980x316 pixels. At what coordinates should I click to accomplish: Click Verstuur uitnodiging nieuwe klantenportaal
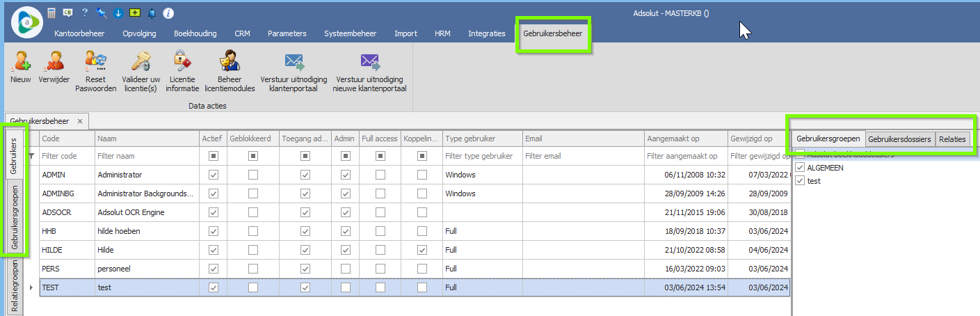coord(369,62)
